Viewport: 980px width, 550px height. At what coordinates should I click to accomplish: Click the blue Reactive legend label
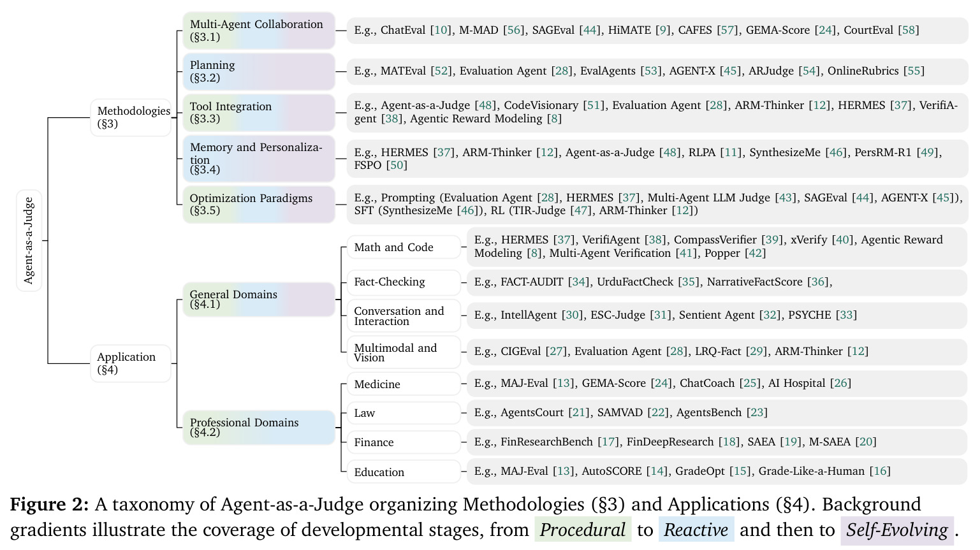(696, 530)
